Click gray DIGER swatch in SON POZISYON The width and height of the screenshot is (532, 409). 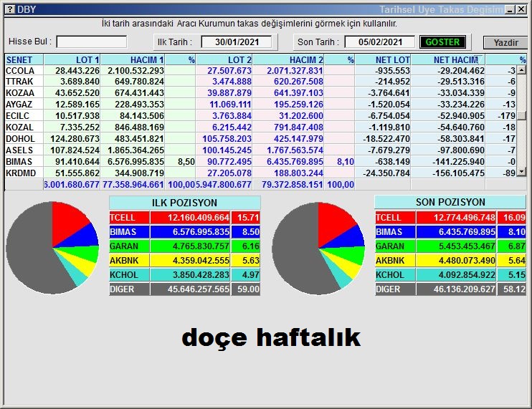395,289
